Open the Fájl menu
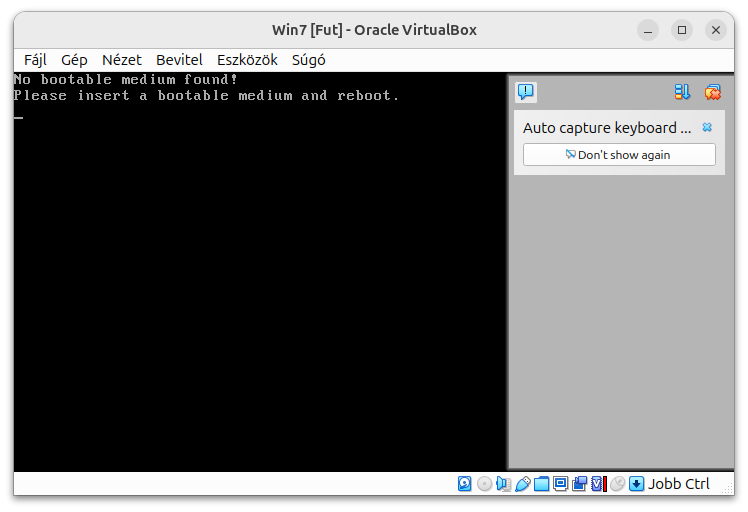This screenshot has width=748, height=512. click(x=35, y=60)
